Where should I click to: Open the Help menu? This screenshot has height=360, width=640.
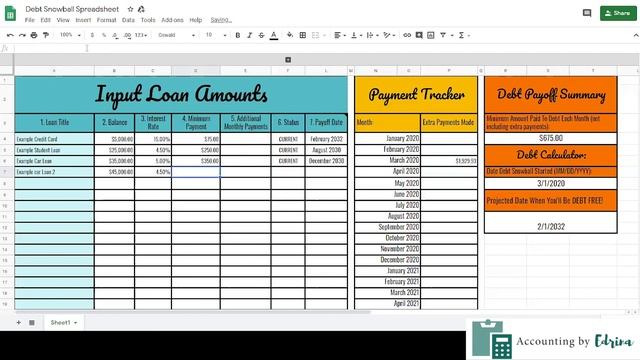(196, 20)
